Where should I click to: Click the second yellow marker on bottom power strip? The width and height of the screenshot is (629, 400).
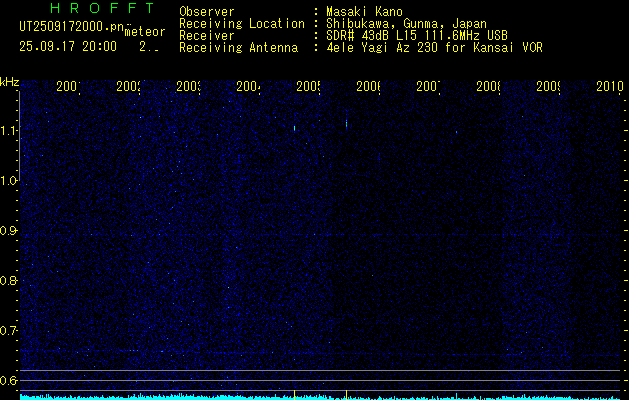347,395
